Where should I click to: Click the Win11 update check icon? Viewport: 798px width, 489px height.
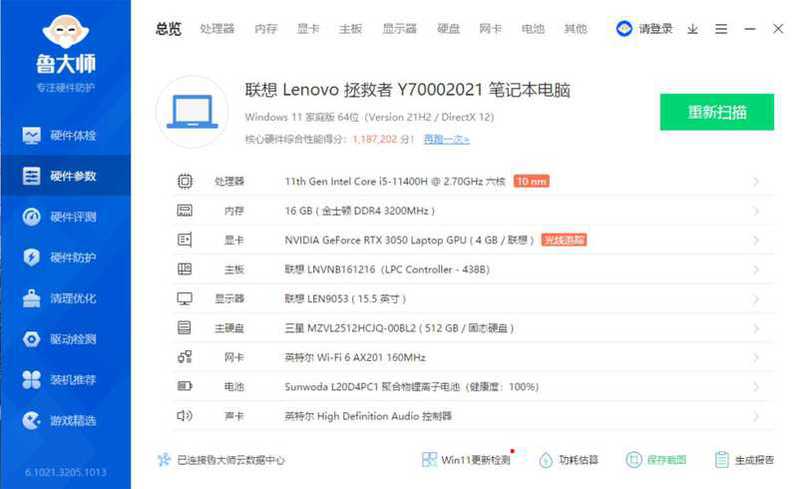[x=429, y=459]
